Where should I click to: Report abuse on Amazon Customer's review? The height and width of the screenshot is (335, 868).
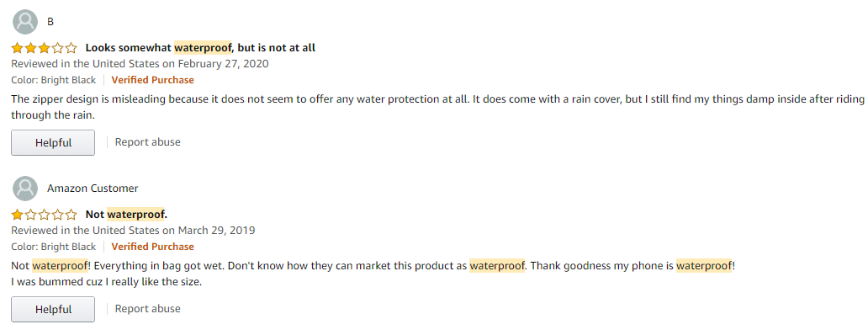[148, 308]
